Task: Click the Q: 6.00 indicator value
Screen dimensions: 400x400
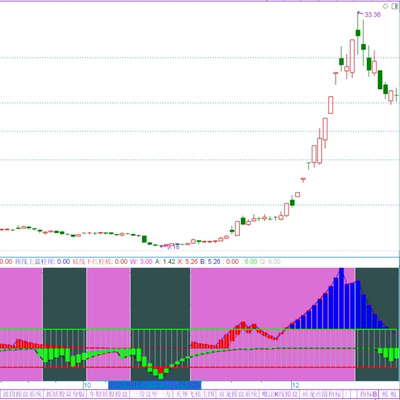Action: pos(270,262)
